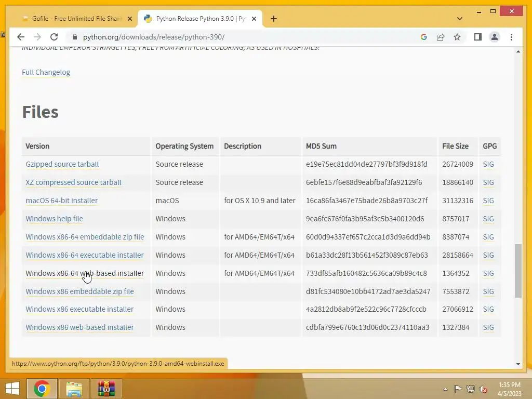Open Chrome three-dot menu
The width and height of the screenshot is (532, 399).
pos(511,37)
